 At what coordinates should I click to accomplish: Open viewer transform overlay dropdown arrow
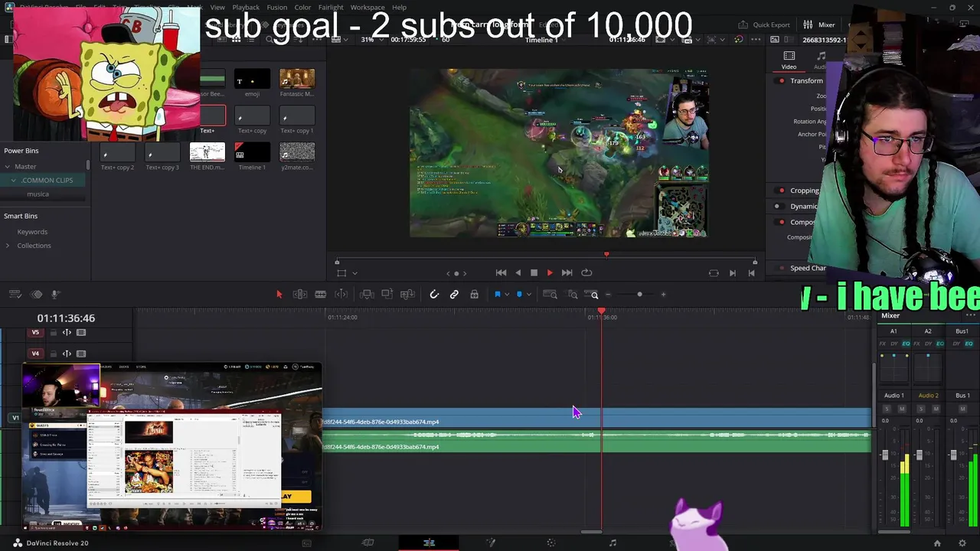(354, 273)
